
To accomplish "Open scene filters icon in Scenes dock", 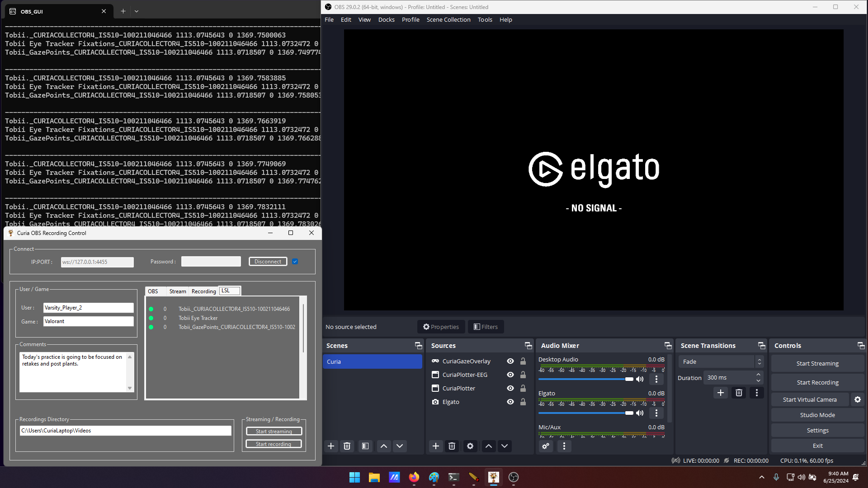I will click(x=365, y=446).
